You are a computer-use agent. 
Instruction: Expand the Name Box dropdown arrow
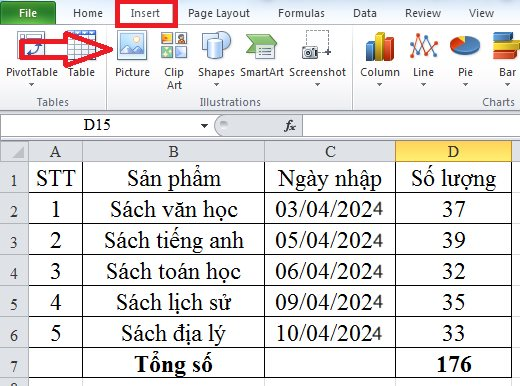coord(204,126)
